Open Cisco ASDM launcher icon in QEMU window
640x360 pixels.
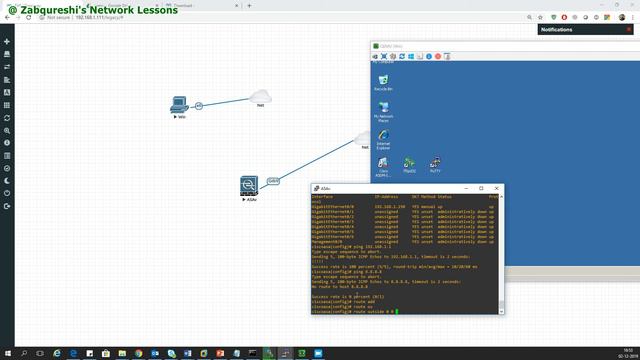(x=383, y=167)
